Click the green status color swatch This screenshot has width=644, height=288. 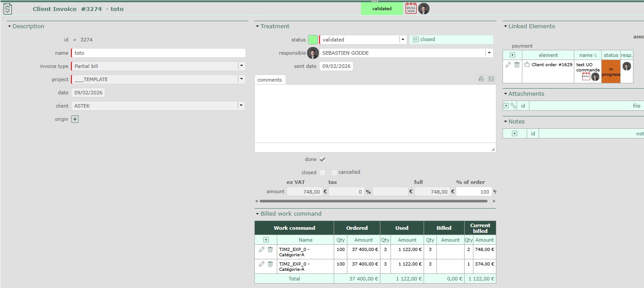(x=313, y=40)
